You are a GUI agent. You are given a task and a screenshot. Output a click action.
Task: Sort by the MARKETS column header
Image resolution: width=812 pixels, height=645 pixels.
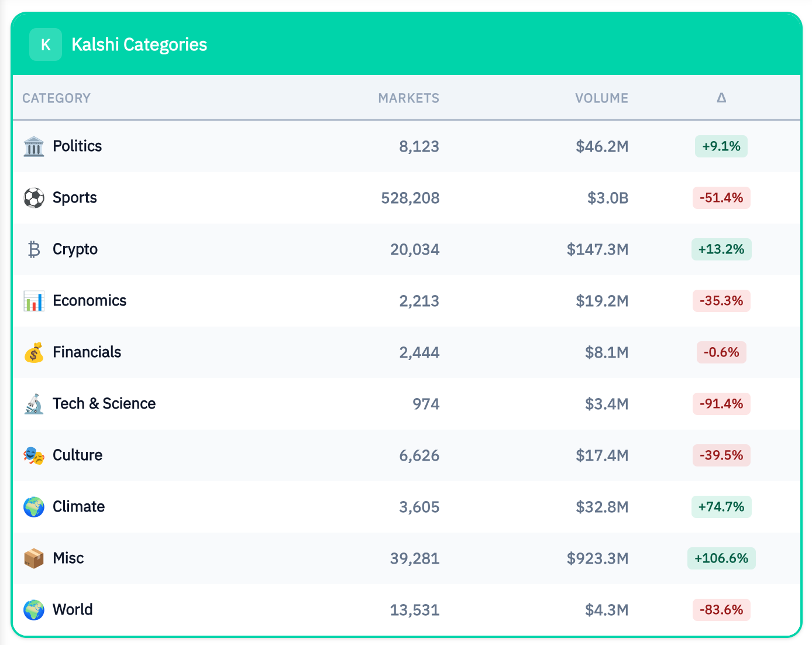click(408, 98)
